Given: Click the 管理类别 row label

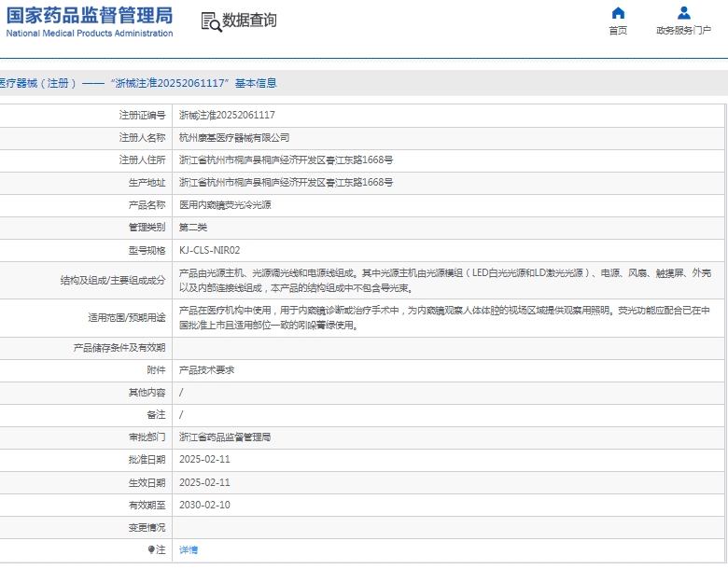Looking at the screenshot, I should [147, 228].
